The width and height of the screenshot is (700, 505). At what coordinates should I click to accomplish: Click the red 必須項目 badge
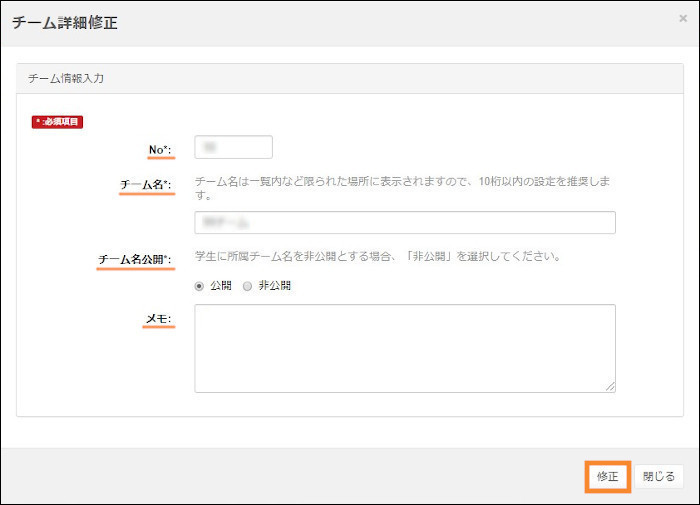[57, 122]
